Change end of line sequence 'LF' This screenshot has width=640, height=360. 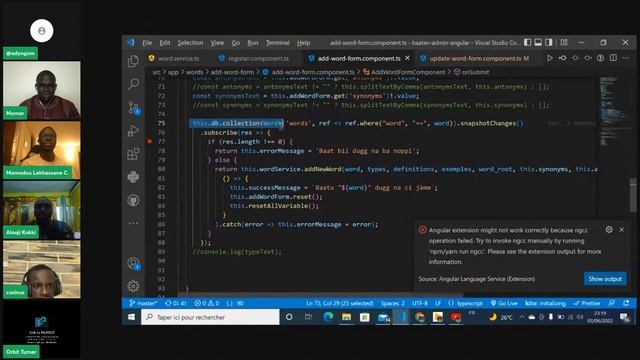(438, 303)
